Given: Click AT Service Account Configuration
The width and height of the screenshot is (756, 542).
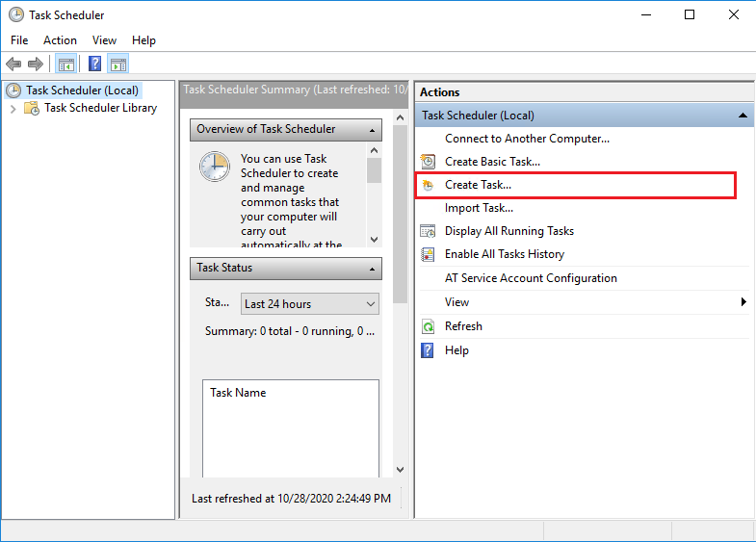Looking at the screenshot, I should (x=531, y=278).
